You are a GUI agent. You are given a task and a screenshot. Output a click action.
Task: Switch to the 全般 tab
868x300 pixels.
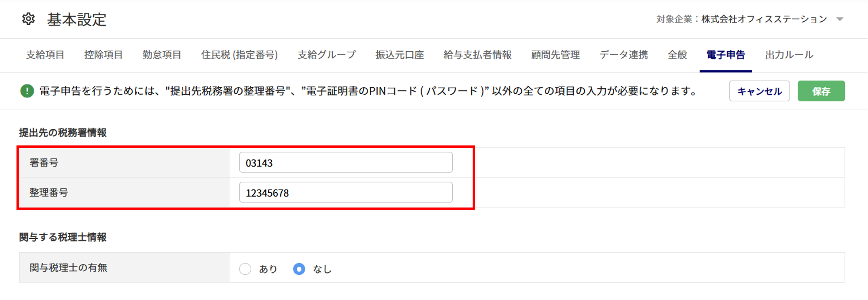(x=677, y=55)
